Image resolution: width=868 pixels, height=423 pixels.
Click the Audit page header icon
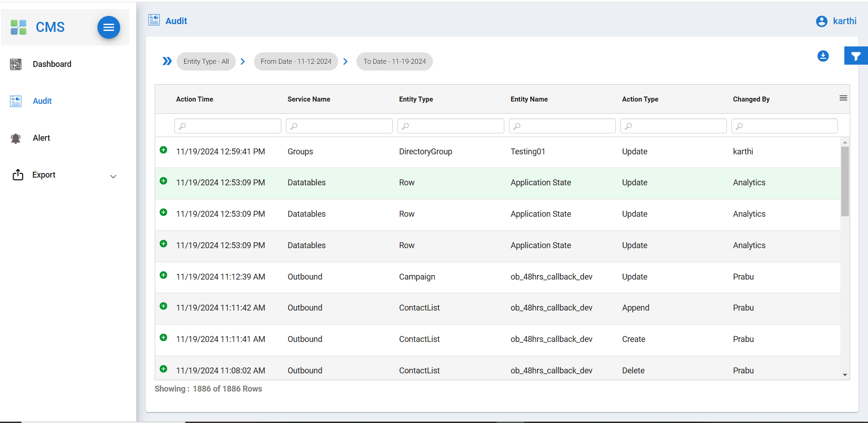(x=154, y=20)
